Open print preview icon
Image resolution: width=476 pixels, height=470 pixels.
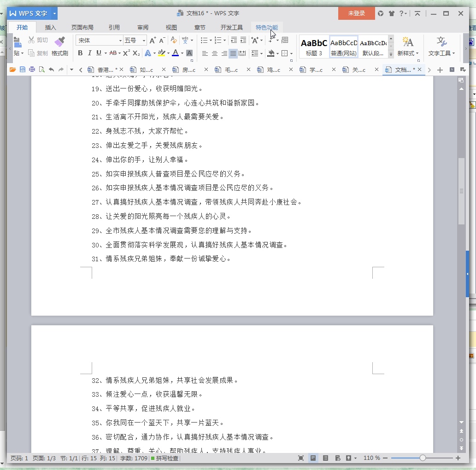tap(41, 70)
